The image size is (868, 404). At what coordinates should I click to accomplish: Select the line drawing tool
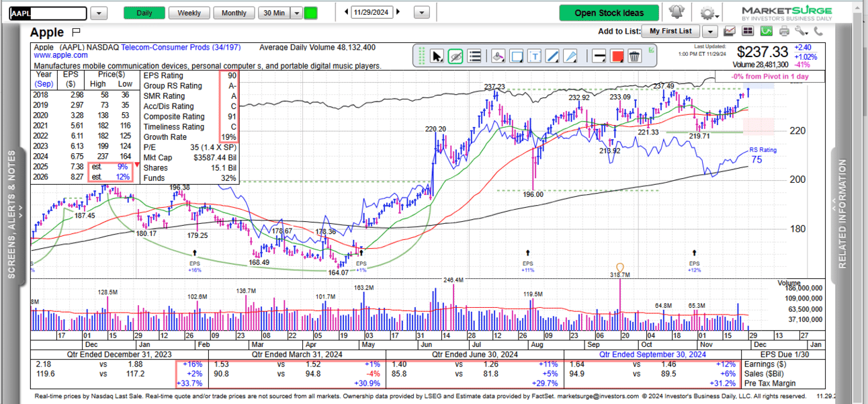click(x=552, y=56)
